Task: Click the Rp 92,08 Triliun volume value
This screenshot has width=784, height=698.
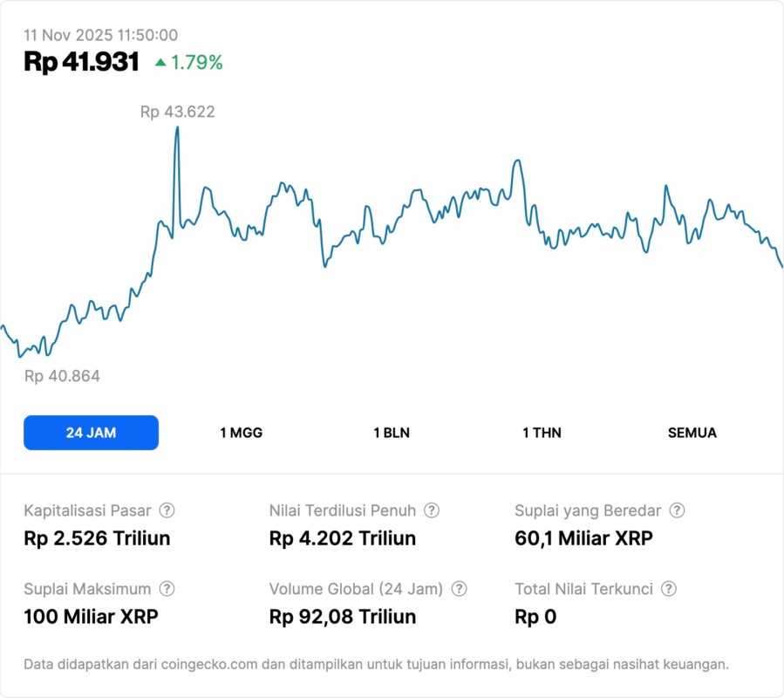Action: [x=343, y=617]
